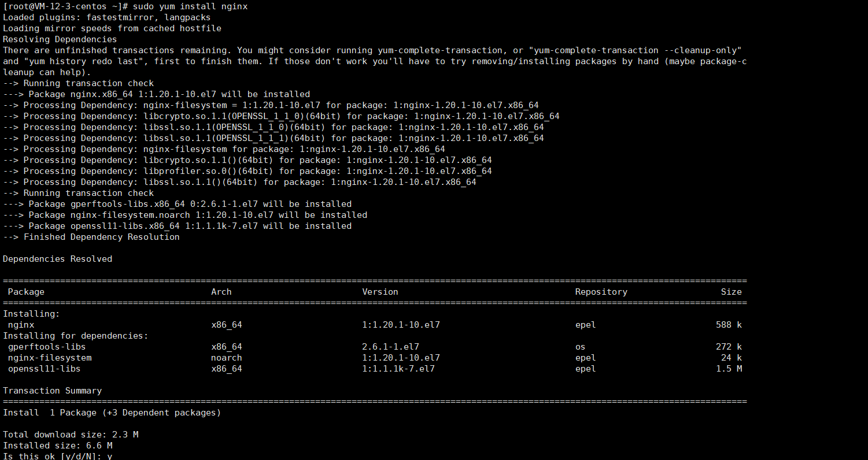Viewport: 868px width, 460px height.
Task: Click the 'nginx' package name in table
Action: tap(21, 325)
